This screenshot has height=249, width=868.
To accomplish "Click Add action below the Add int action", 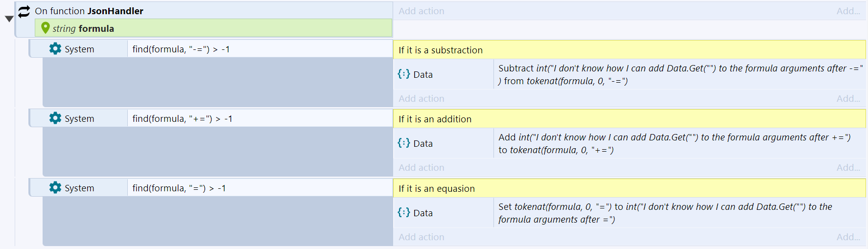I will pyautogui.click(x=421, y=167).
